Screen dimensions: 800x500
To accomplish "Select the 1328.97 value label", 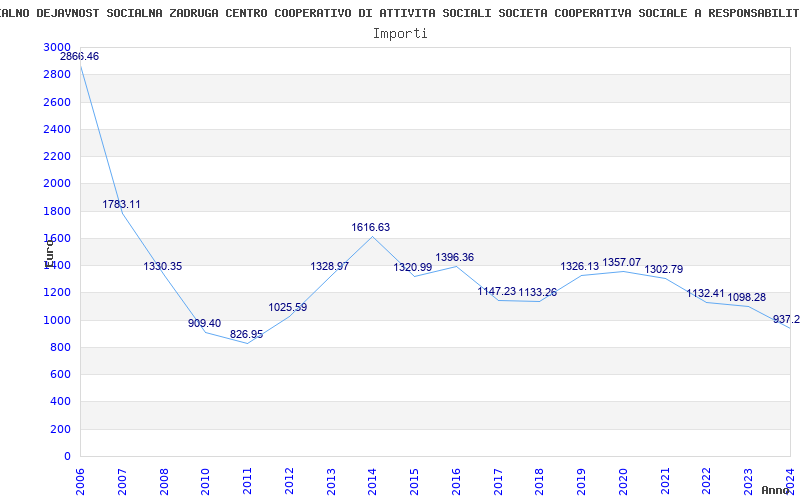I will [330, 266].
